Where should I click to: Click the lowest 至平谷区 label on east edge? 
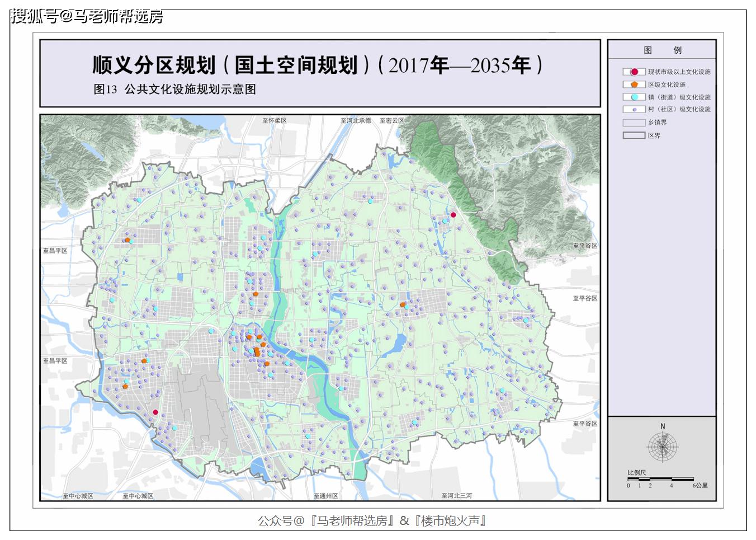[585, 424]
